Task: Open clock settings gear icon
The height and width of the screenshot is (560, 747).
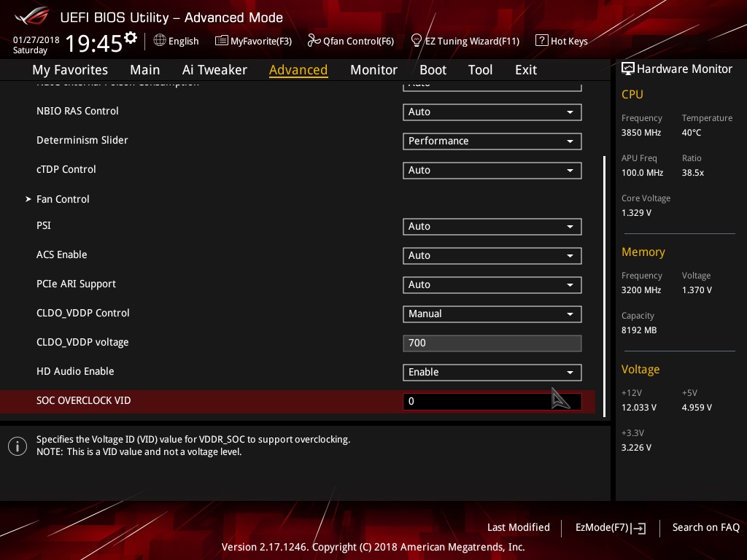Action: point(131,38)
